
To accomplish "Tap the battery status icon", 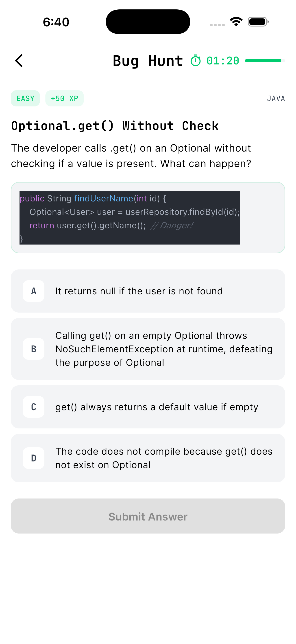I will tap(258, 22).
